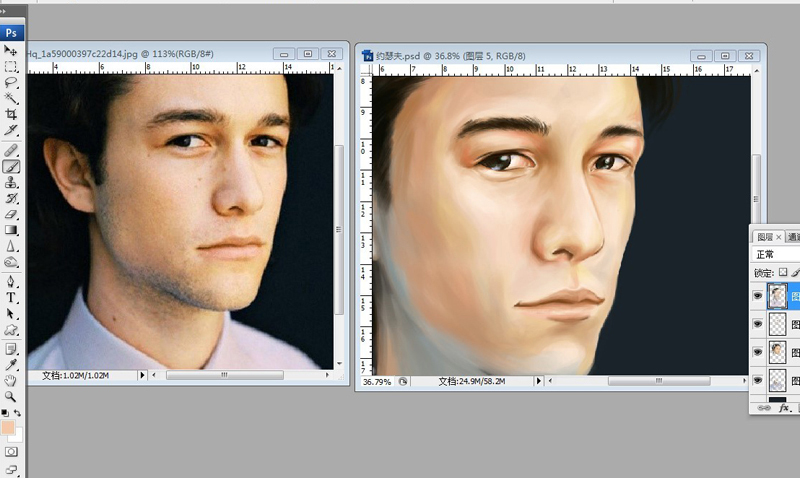Image resolution: width=800 pixels, height=478 pixels.
Task: Select the fourth layer thumbnail
Action: pos(777,380)
